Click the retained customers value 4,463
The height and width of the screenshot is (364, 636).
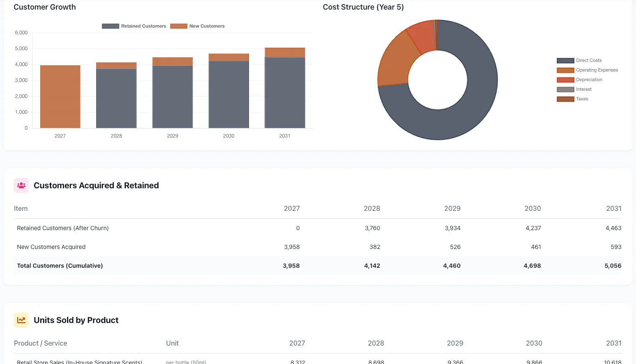(613, 228)
